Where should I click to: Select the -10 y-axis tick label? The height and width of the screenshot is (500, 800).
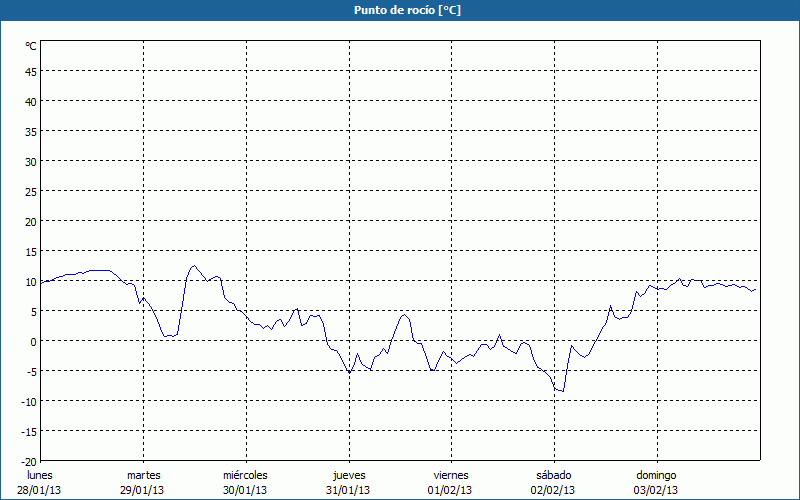point(29,401)
